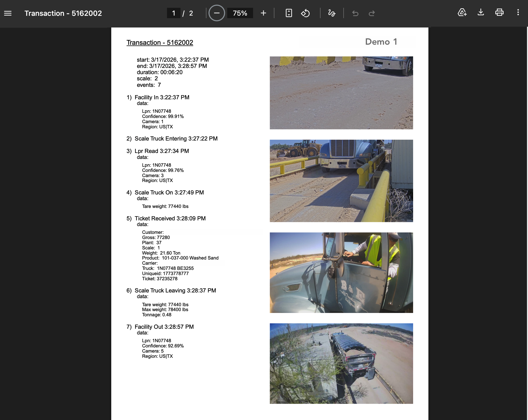The width and height of the screenshot is (528, 420).
Task: Click the redo icon
Action: pyautogui.click(x=372, y=13)
